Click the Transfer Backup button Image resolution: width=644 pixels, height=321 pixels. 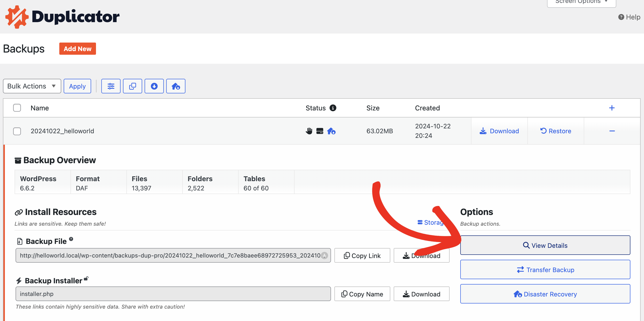[545, 269]
